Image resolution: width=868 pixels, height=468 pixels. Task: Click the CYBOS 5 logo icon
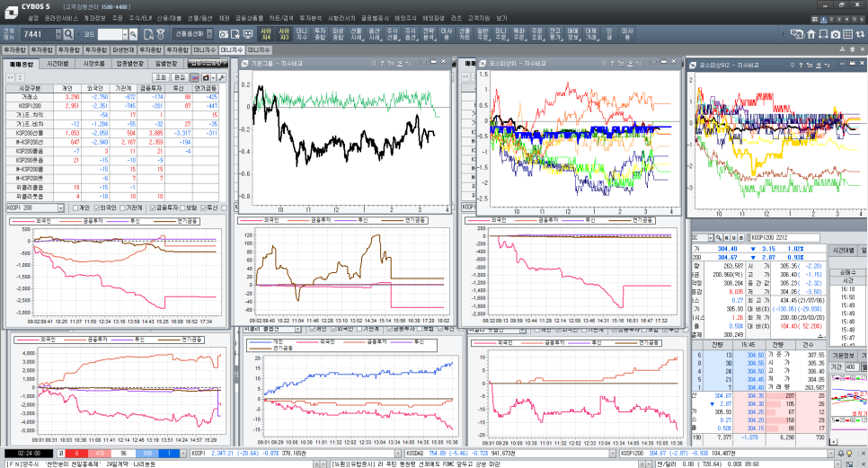(x=11, y=12)
